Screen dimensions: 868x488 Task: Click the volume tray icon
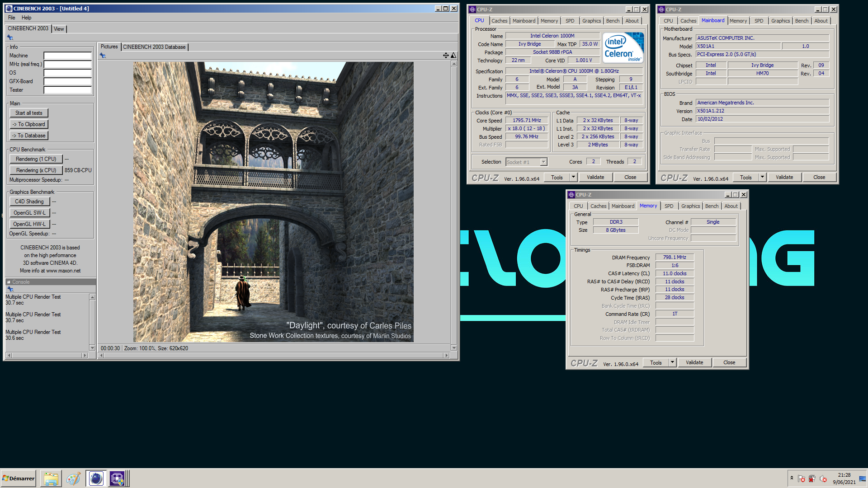823,479
